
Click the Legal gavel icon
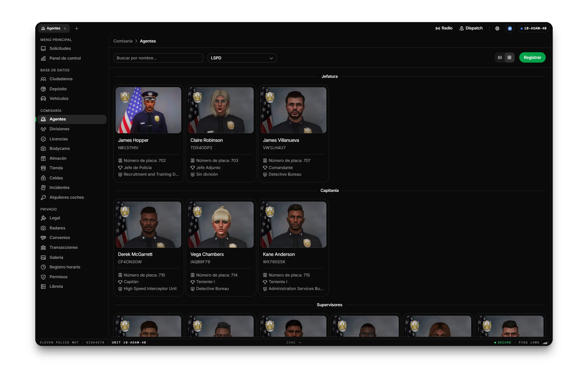[x=43, y=218]
